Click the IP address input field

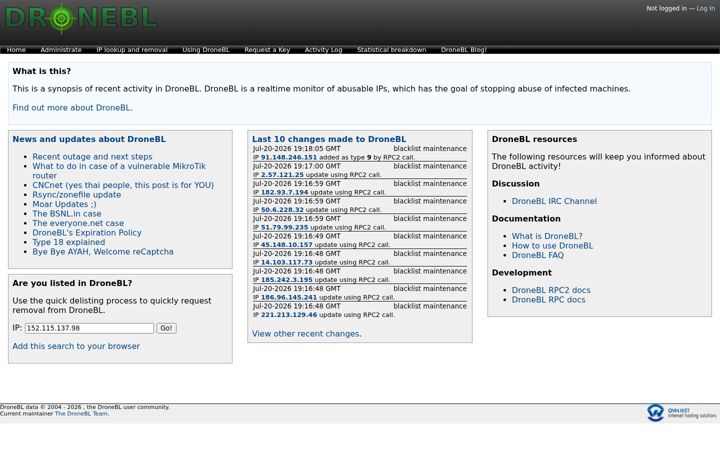[x=89, y=328]
